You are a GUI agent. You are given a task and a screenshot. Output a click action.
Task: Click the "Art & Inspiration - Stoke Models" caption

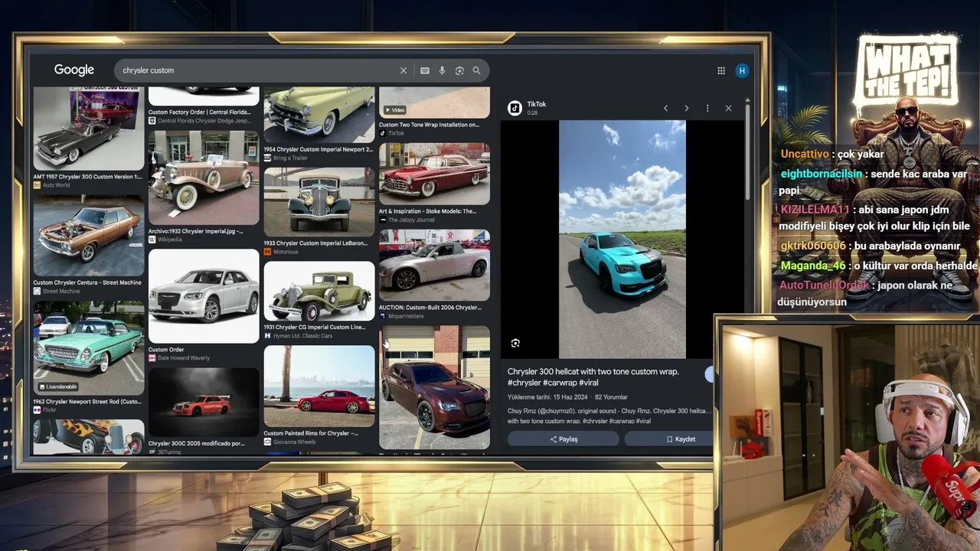pyautogui.click(x=427, y=211)
